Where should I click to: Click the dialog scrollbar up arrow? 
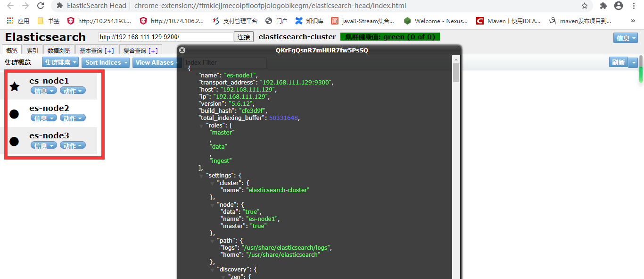click(456, 59)
